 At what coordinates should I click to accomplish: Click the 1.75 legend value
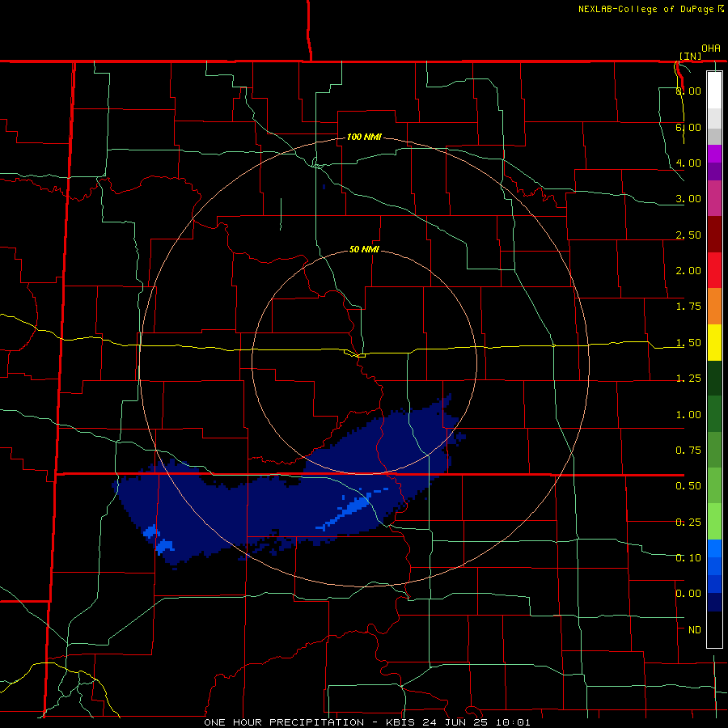pyautogui.click(x=688, y=307)
